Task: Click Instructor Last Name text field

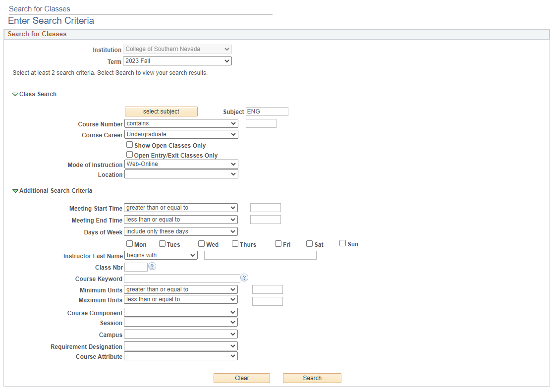Action: [x=260, y=255]
